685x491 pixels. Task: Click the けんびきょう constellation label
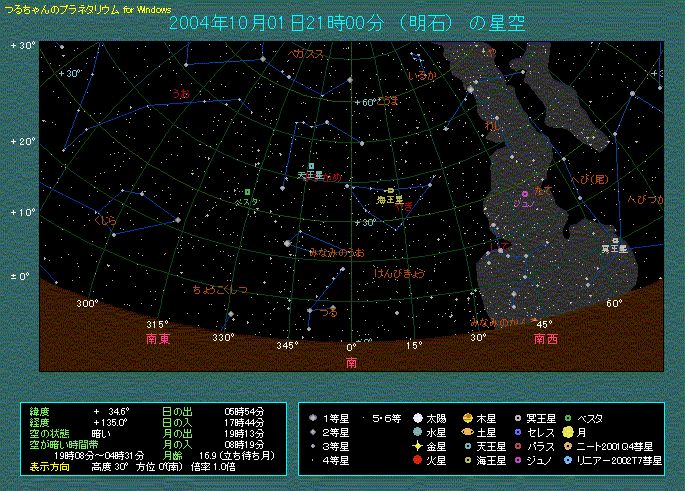(400, 272)
